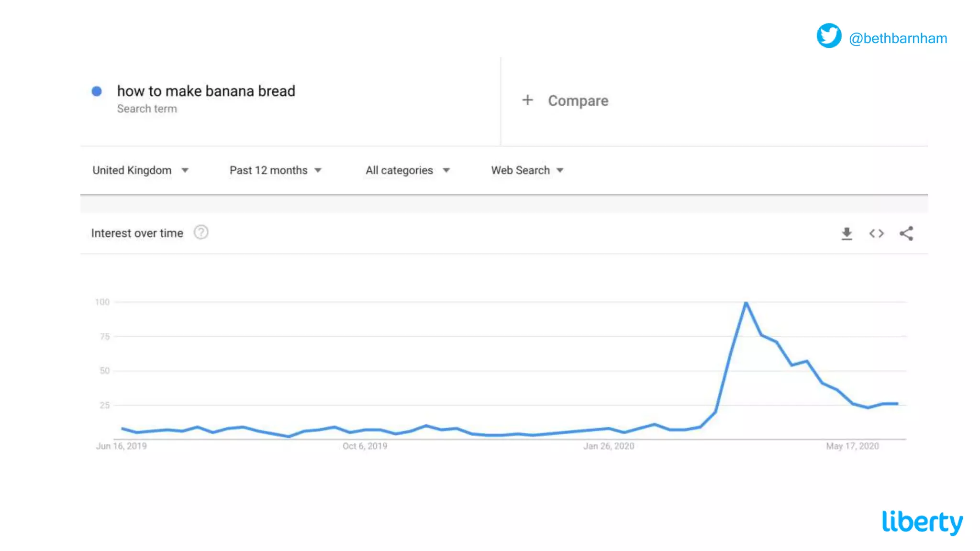Click the Twitter bird icon
980x551 pixels.
click(829, 36)
